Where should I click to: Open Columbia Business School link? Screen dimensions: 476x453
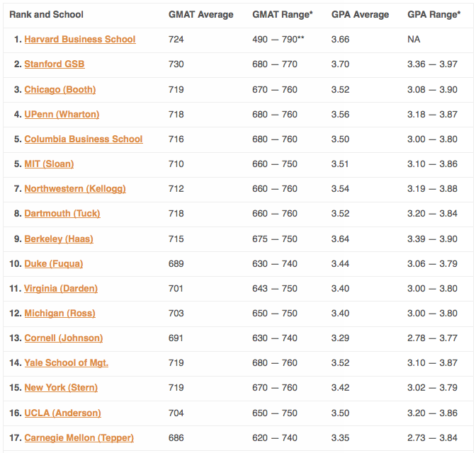84,139
